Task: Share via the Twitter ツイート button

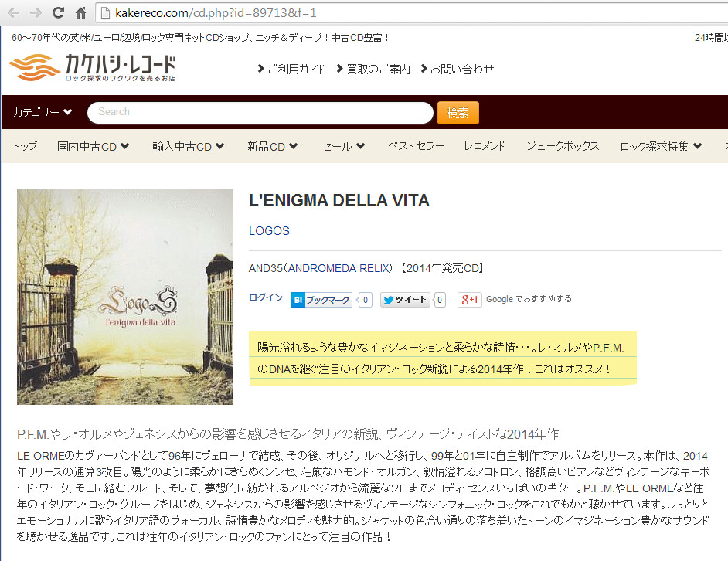Action: (405, 300)
